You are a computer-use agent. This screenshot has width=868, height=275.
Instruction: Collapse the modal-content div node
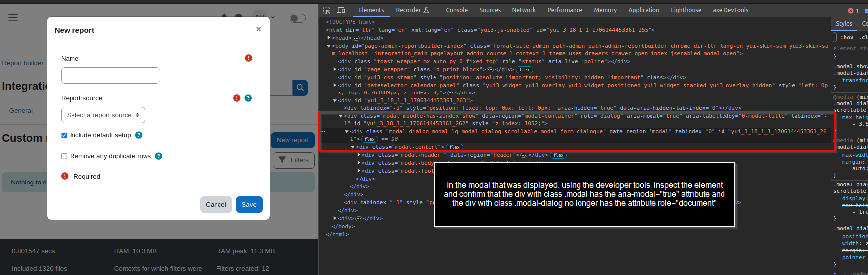353,147
